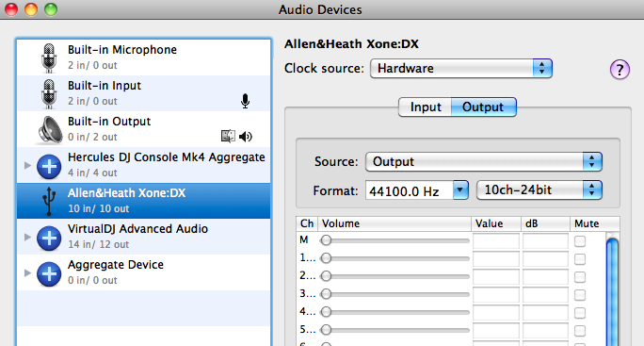Select the Allen&Heath Xone:DX device row

[x=144, y=201]
